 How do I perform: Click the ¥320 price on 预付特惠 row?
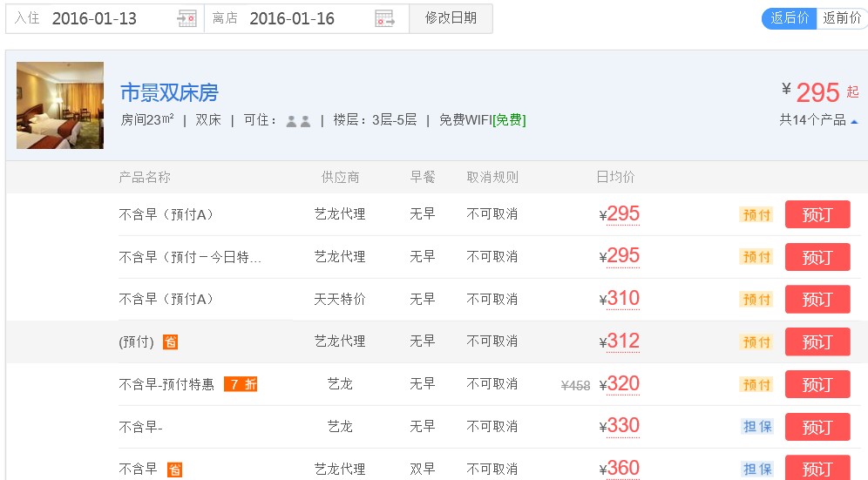pos(622,384)
